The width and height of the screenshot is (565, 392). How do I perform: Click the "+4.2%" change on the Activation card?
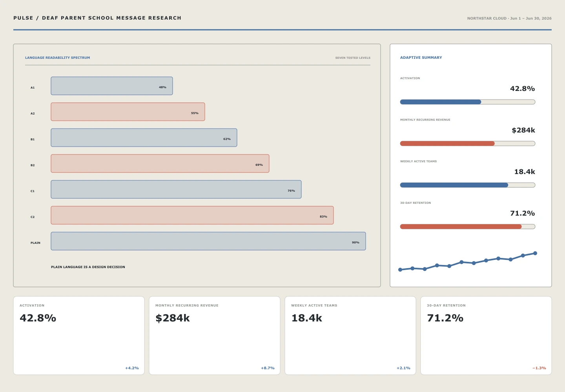pyautogui.click(x=132, y=368)
